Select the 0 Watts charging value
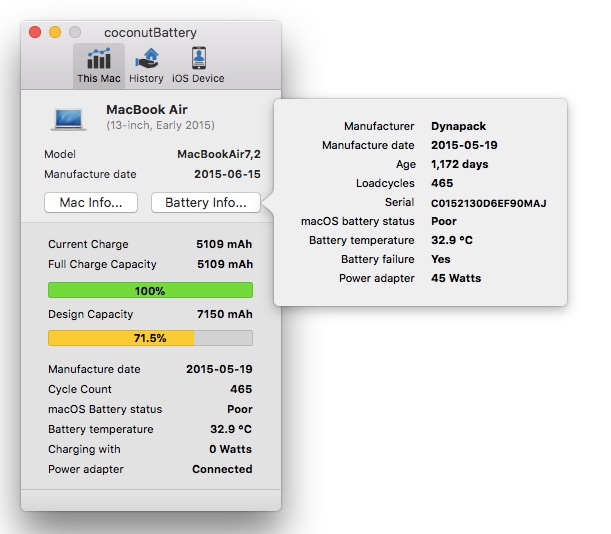 [231, 449]
